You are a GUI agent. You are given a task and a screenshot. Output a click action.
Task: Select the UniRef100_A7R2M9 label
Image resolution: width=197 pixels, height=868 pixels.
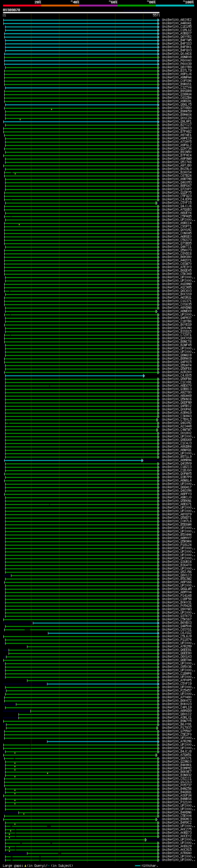pyautogui.click(x=177, y=647)
